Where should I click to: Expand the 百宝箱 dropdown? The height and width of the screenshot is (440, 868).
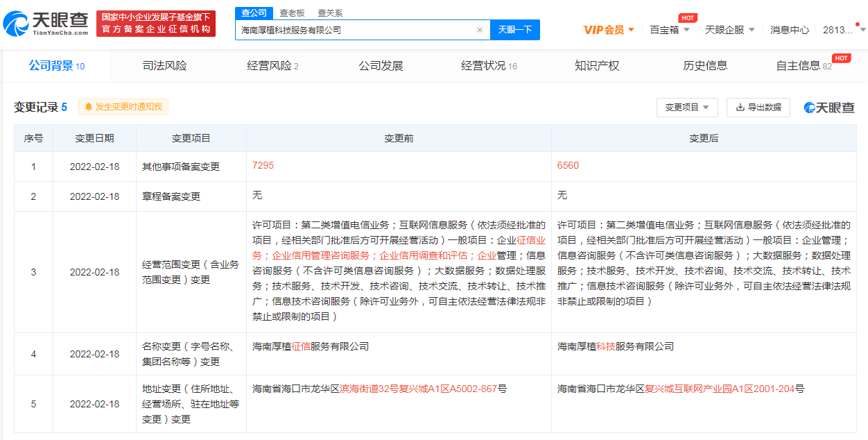pos(669,30)
